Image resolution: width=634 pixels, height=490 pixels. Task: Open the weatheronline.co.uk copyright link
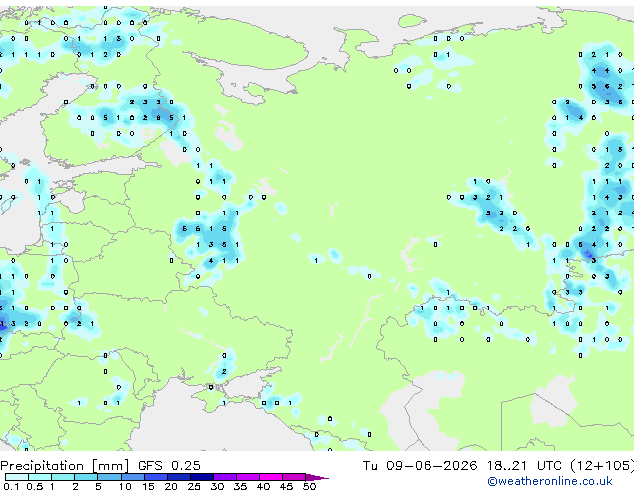549,481
